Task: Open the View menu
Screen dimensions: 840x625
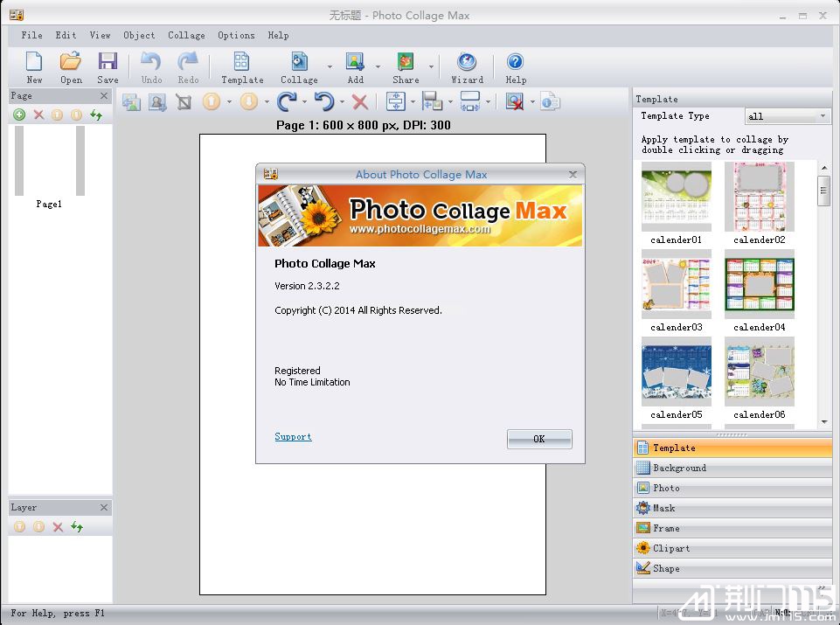Action: pos(101,35)
